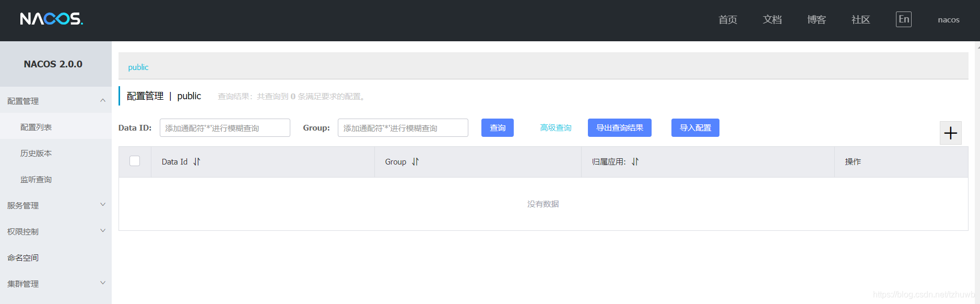
Task: Sort by 归属应用 column arrows
Action: 635,162
